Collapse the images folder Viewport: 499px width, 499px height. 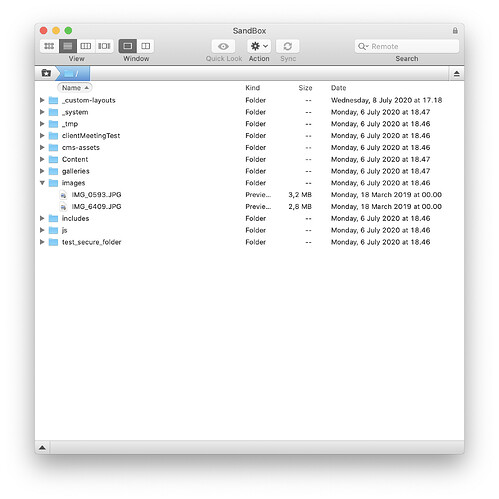42,183
